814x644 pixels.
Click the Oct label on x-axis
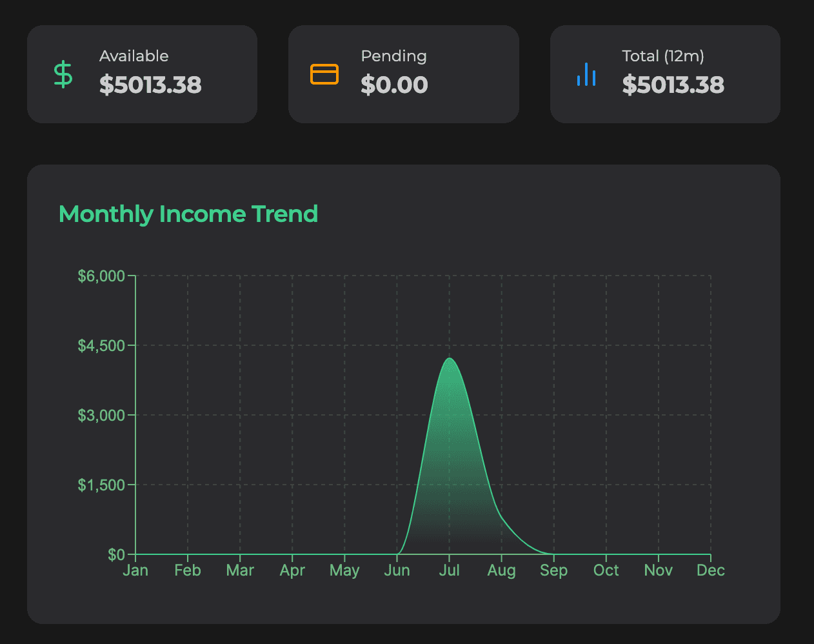coord(606,570)
